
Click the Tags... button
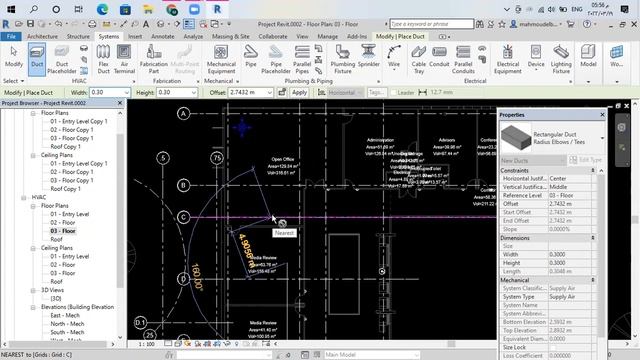(376, 93)
